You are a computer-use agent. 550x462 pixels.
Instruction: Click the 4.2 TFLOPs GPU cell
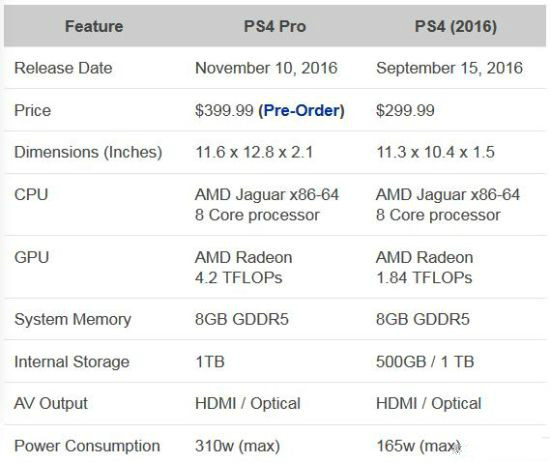243,268
